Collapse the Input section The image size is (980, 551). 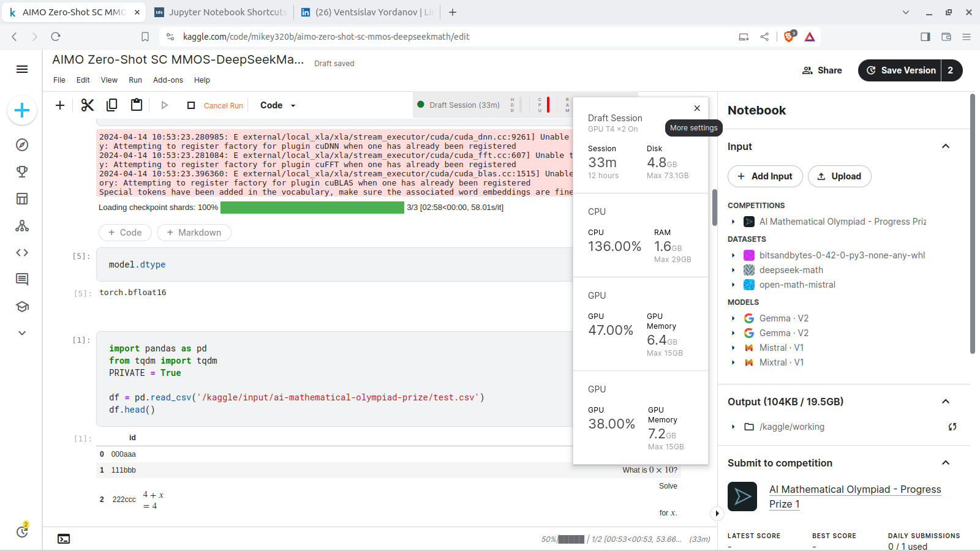coord(945,146)
